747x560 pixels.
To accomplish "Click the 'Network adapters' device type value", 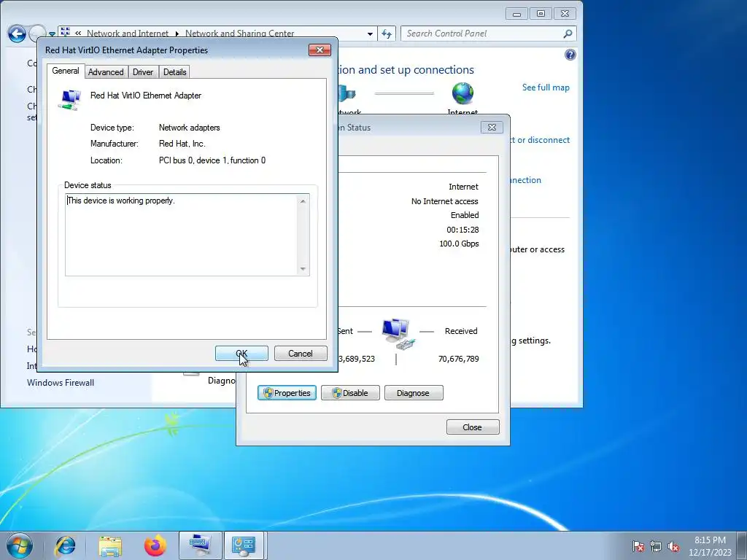I will pos(189,128).
